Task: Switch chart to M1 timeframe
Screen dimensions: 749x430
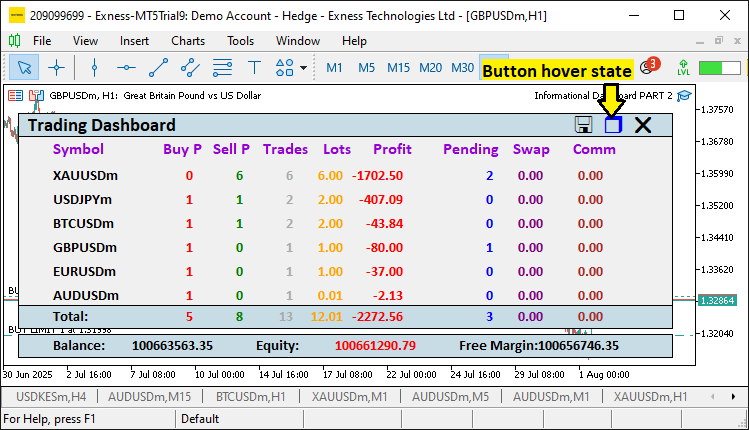Action: click(334, 68)
